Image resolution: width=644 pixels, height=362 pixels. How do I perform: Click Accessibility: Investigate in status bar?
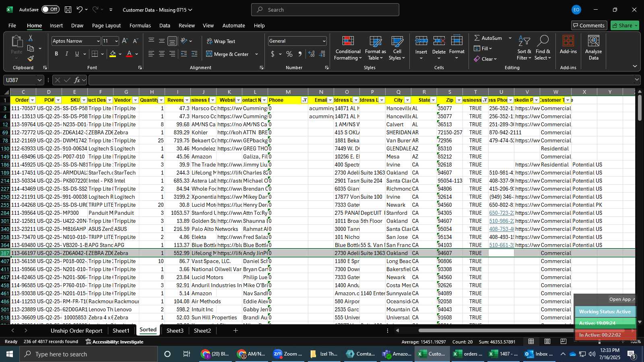pos(115,341)
